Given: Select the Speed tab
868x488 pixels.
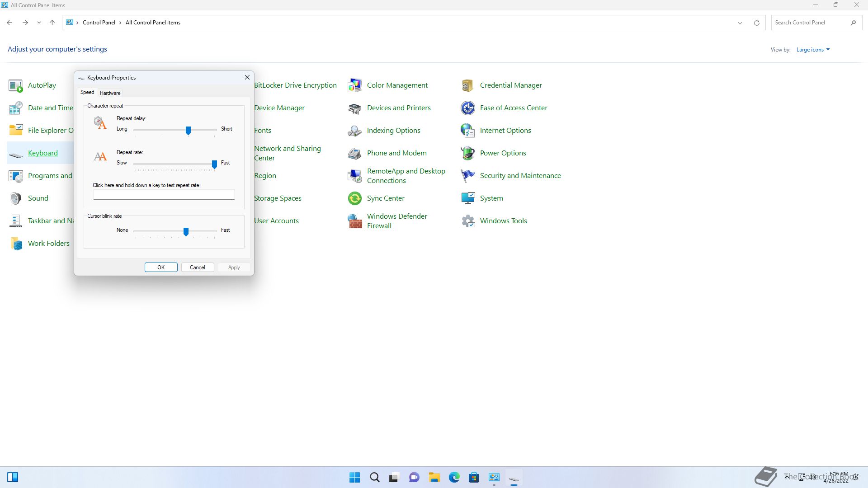Looking at the screenshot, I should [87, 92].
